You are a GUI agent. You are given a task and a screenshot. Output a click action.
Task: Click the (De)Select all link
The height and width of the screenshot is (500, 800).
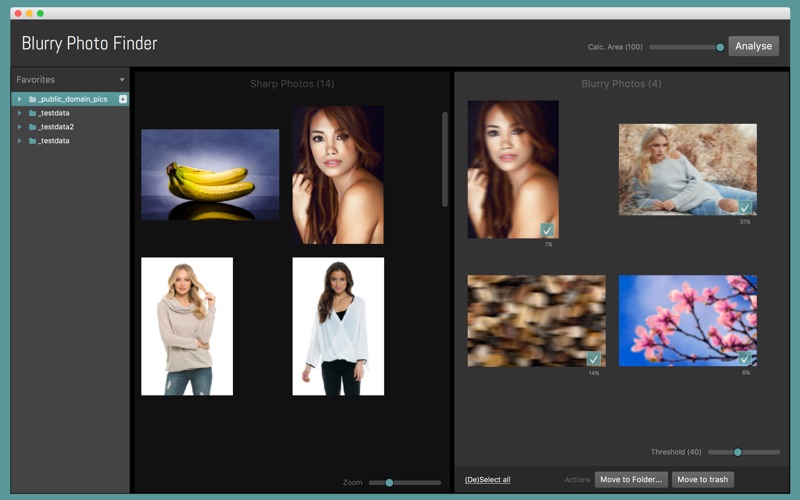click(x=487, y=480)
